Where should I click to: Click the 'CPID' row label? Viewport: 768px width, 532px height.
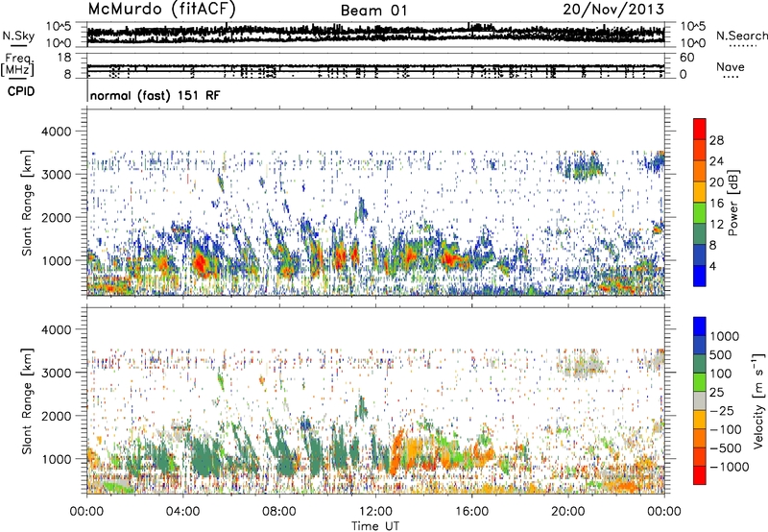tap(21, 91)
